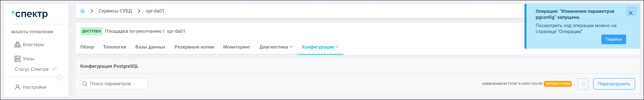Screen dimensions: 644x100
Task: Click the home icon in breadcrumbs
Action: pyautogui.click(x=83, y=11)
